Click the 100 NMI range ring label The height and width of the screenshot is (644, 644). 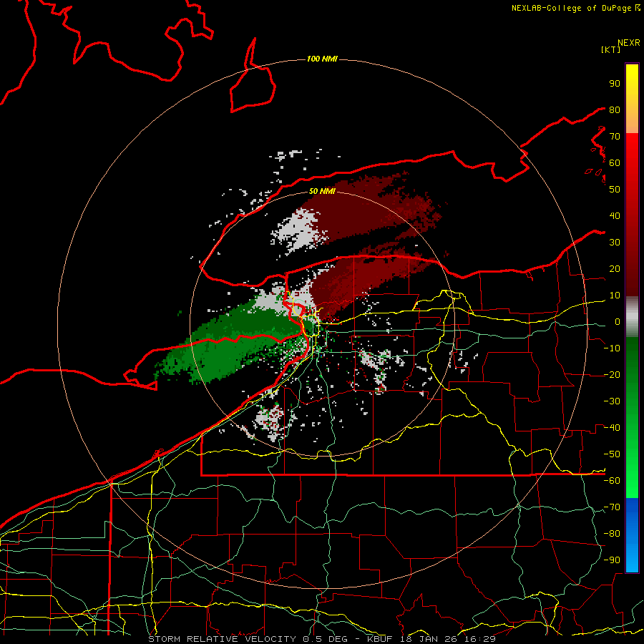coord(322,59)
